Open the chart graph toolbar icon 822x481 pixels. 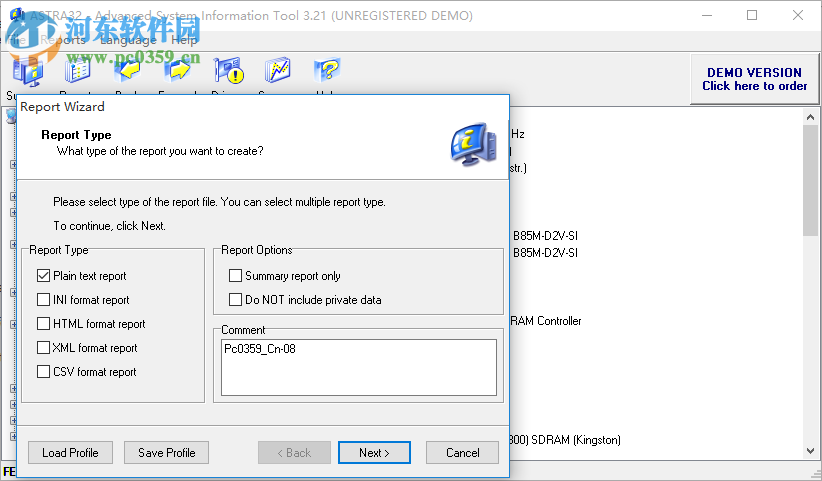click(277, 70)
